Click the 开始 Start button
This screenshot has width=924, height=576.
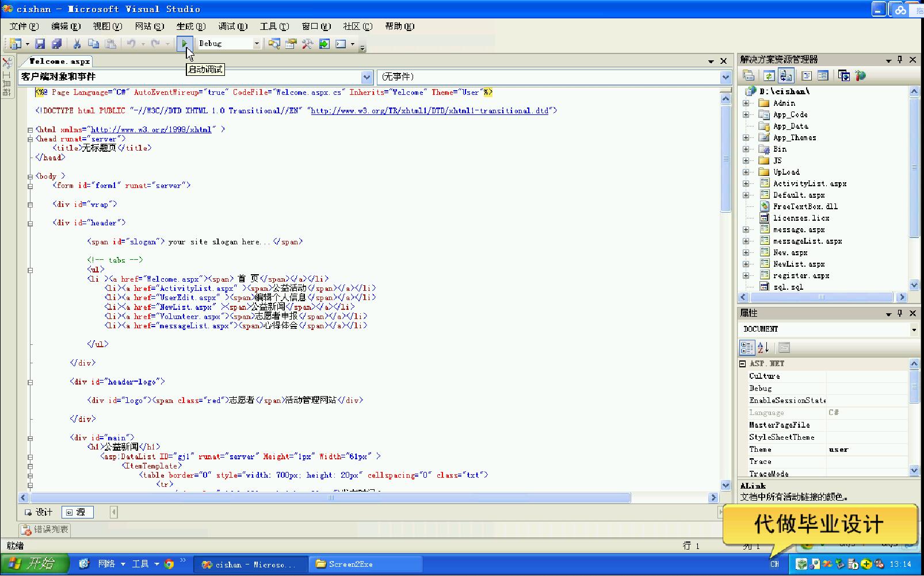(x=35, y=564)
